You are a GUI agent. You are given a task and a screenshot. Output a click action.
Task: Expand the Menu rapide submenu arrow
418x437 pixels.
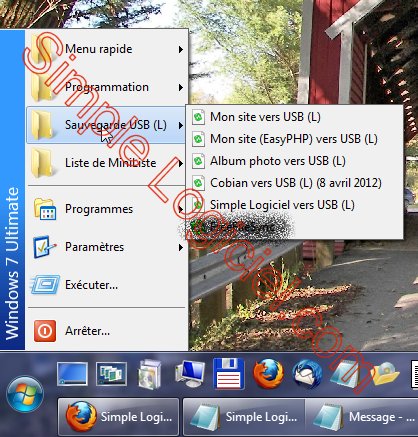[181, 50]
